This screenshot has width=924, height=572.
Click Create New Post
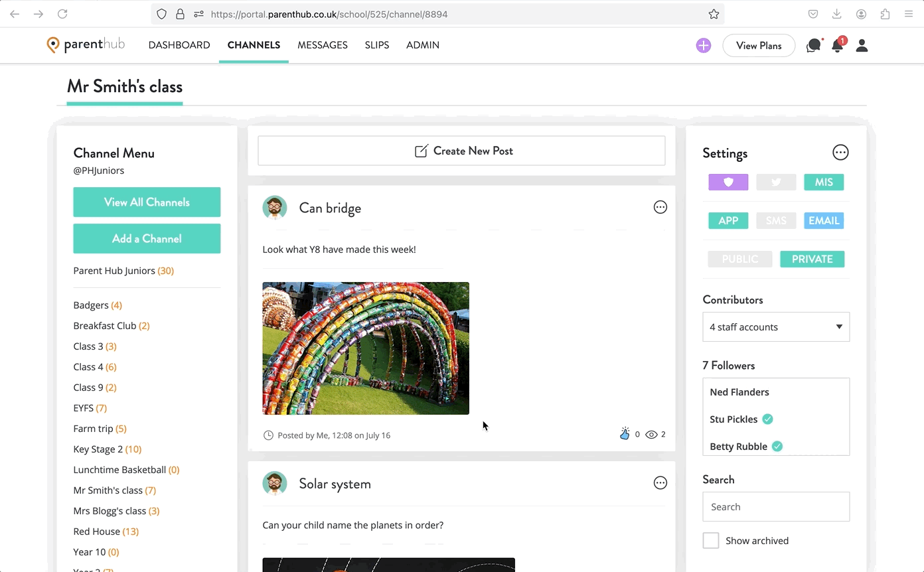[461, 151]
